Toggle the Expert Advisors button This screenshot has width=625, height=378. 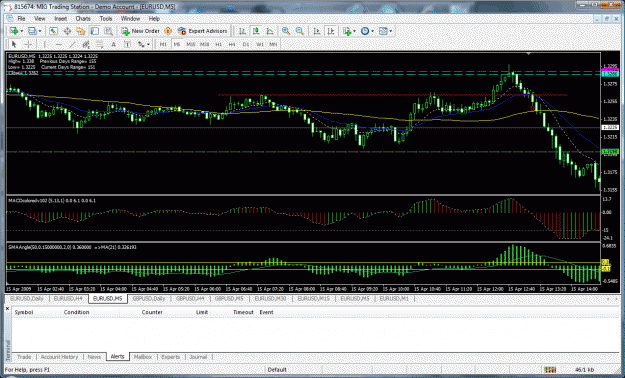click(x=202, y=31)
